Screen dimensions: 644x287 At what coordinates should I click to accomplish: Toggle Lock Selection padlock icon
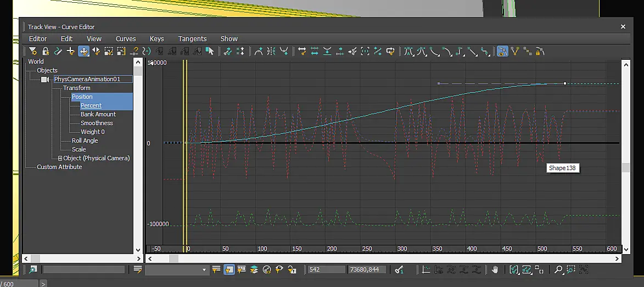[x=46, y=52]
